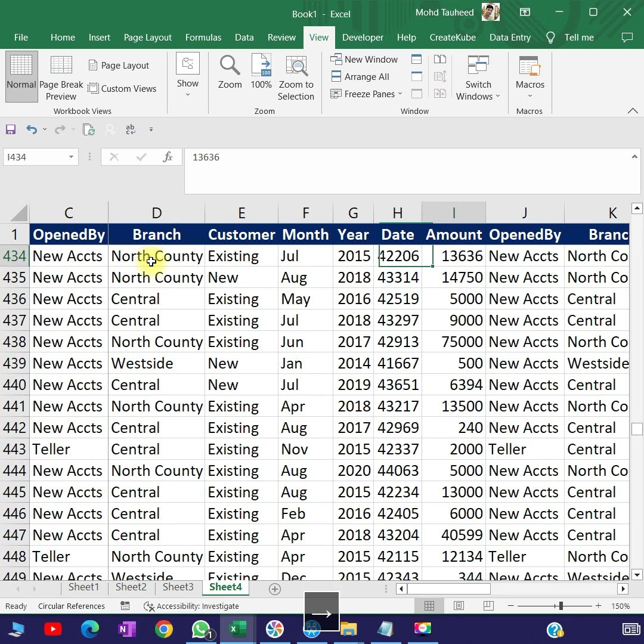Switch to the Home tab
644x644 pixels.
point(63,38)
